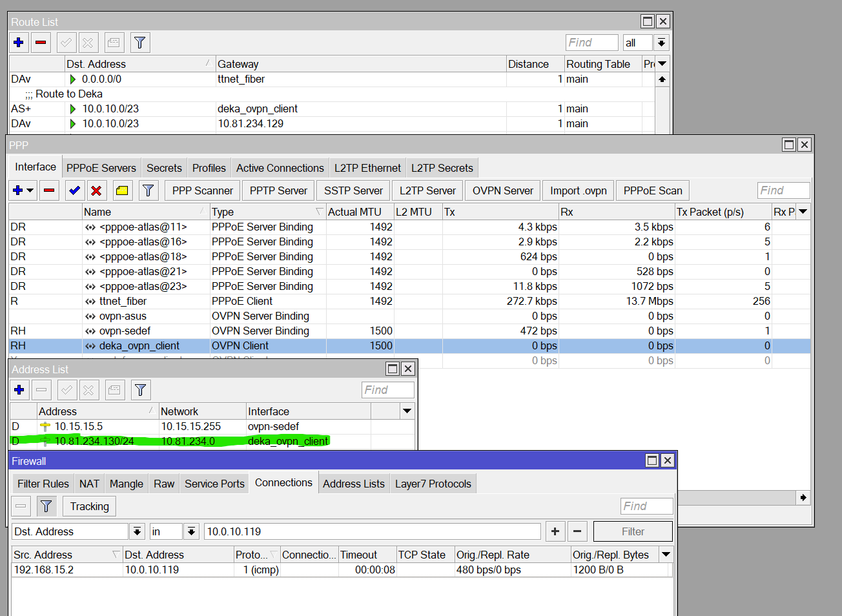
Task: Open the 'in' operator dropdown in Firewall
Action: pyautogui.click(x=191, y=531)
